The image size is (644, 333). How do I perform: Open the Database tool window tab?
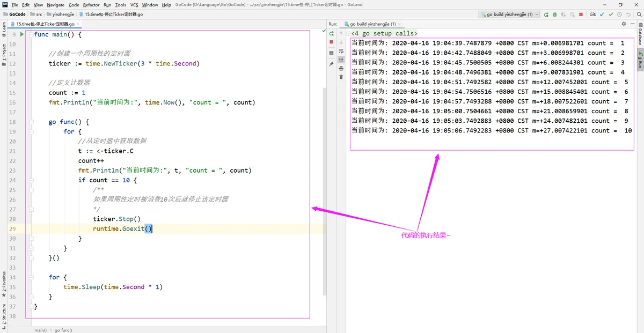640,36
